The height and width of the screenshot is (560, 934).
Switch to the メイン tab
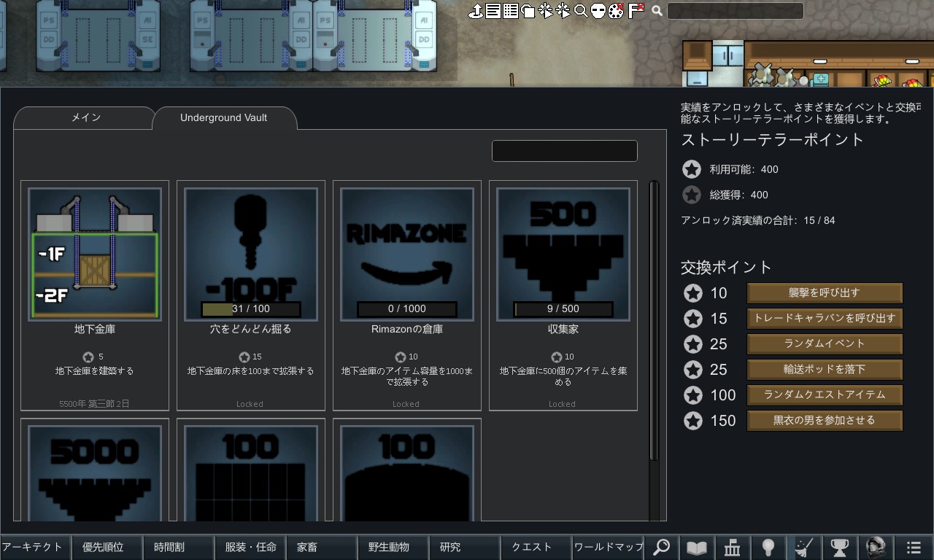click(85, 117)
